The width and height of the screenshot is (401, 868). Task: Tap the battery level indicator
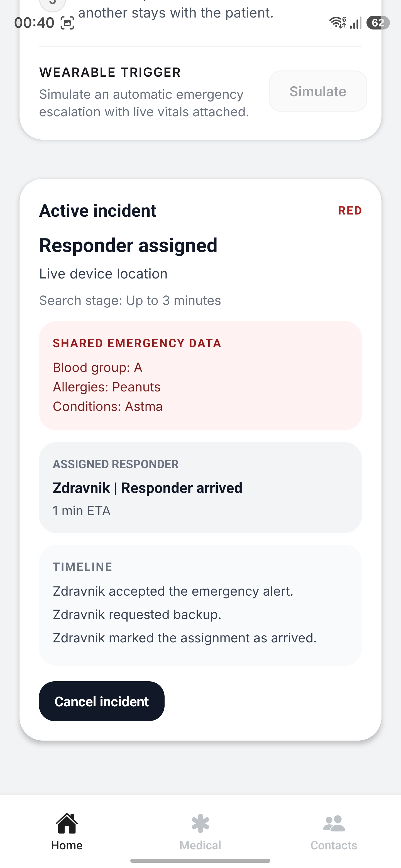[x=378, y=23]
